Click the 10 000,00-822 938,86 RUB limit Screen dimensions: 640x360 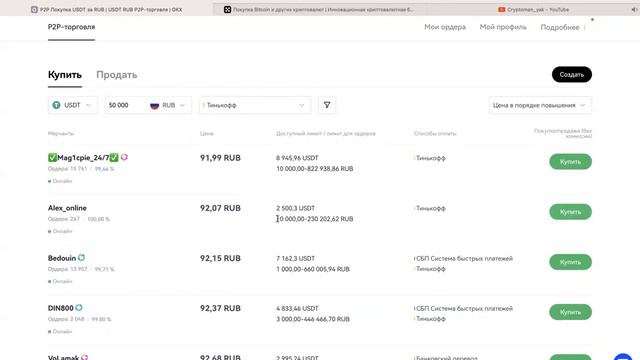coord(315,169)
